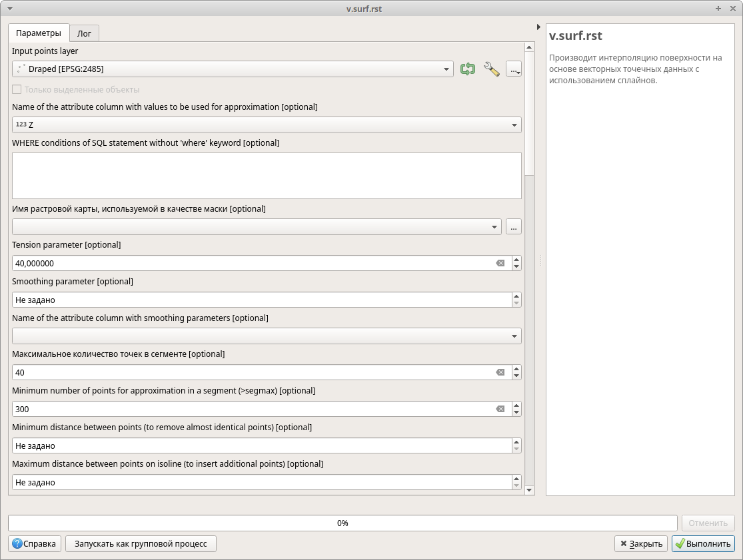Open the raster mask map dropdown

point(494,227)
